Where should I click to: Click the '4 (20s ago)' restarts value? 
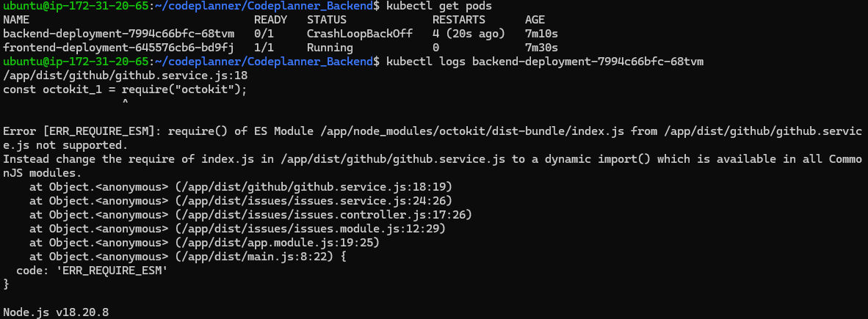tap(469, 34)
